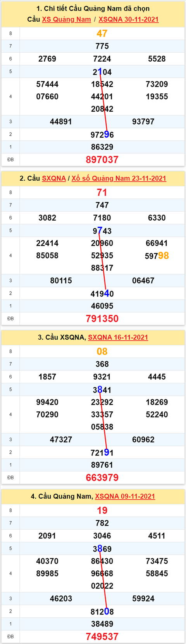Select the number 70290
Viewport: 186px width, 644px height.
click(x=47, y=414)
